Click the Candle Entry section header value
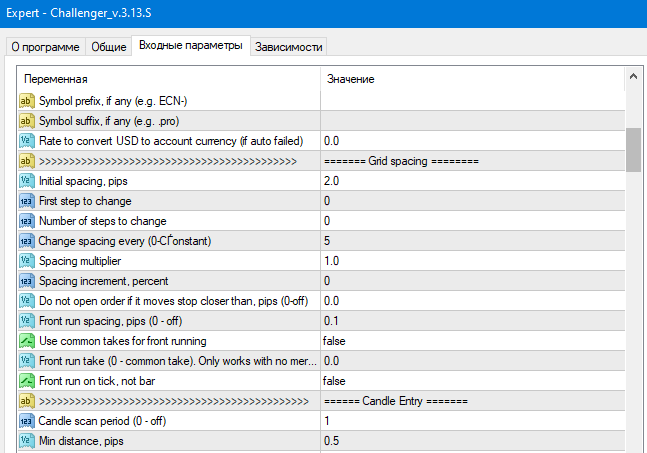 pyautogui.click(x=396, y=401)
